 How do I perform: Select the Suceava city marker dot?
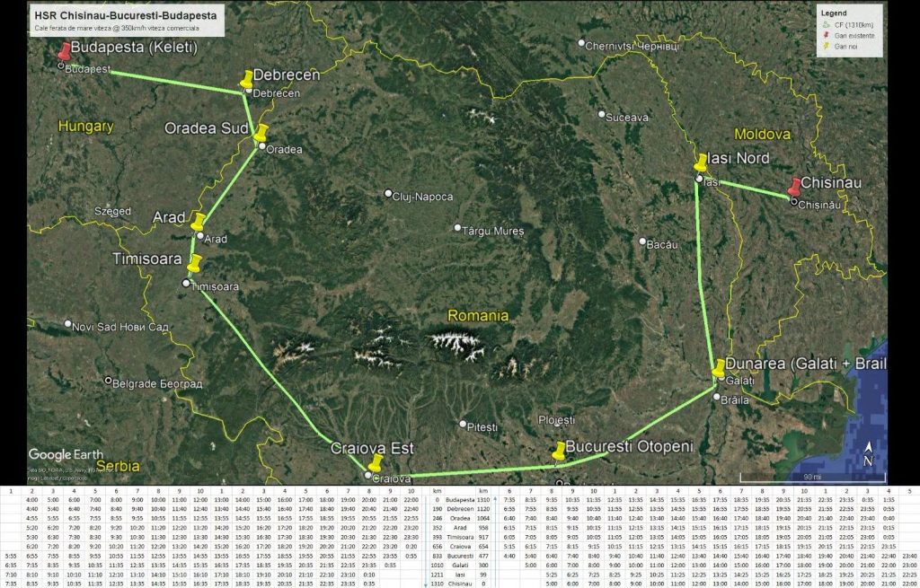coord(601,114)
